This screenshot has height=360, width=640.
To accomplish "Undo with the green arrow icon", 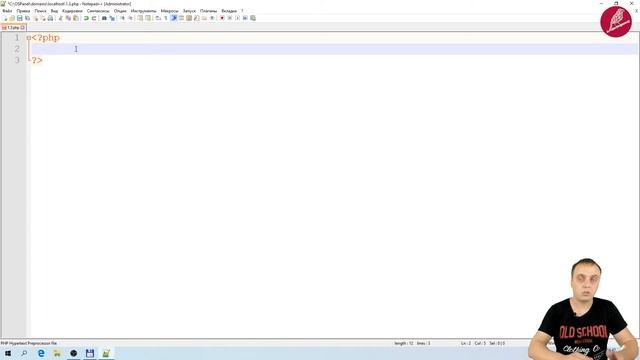I will click(86, 18).
